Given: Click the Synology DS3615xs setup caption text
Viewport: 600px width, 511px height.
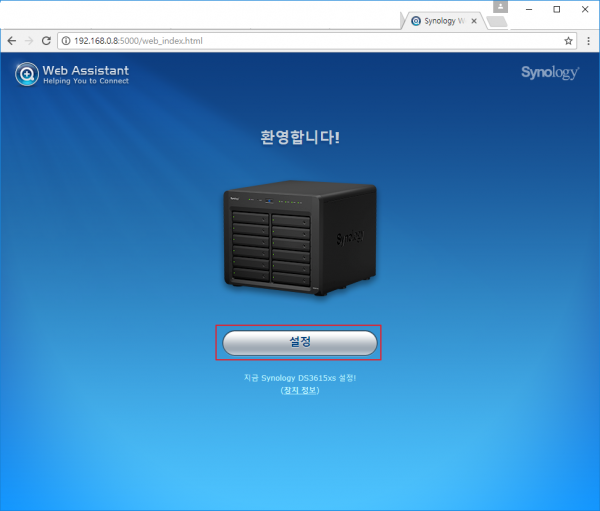Looking at the screenshot, I should 300,378.
